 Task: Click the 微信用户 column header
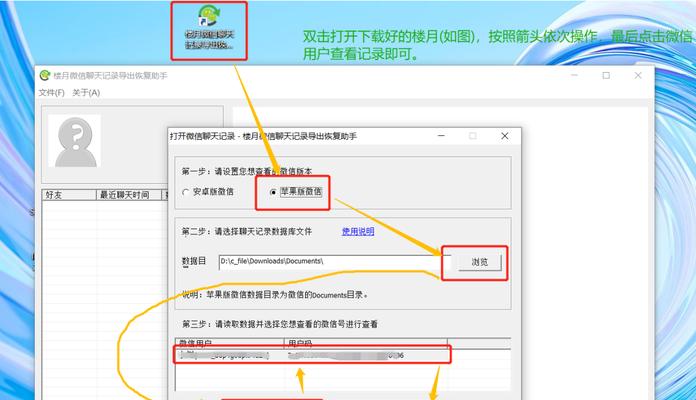click(x=229, y=343)
